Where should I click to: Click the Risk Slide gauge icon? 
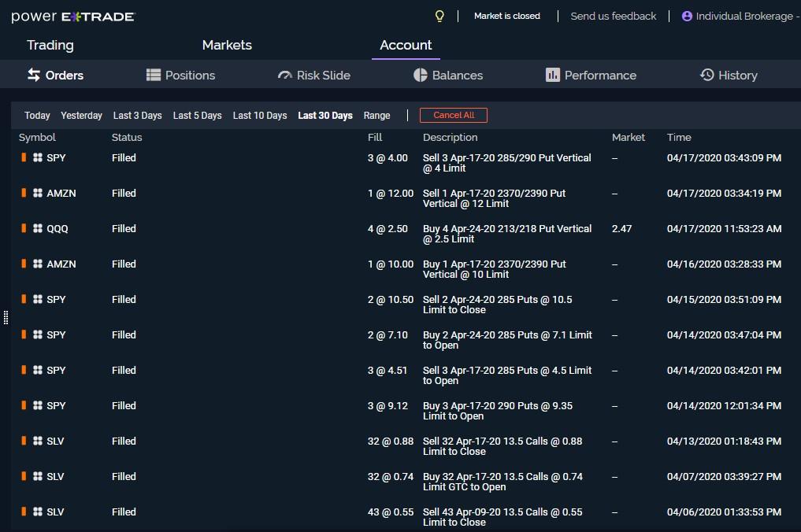tap(284, 76)
